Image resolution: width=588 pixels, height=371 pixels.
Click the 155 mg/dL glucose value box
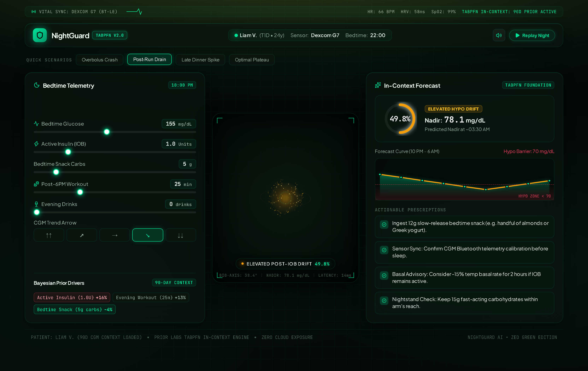pyautogui.click(x=179, y=124)
